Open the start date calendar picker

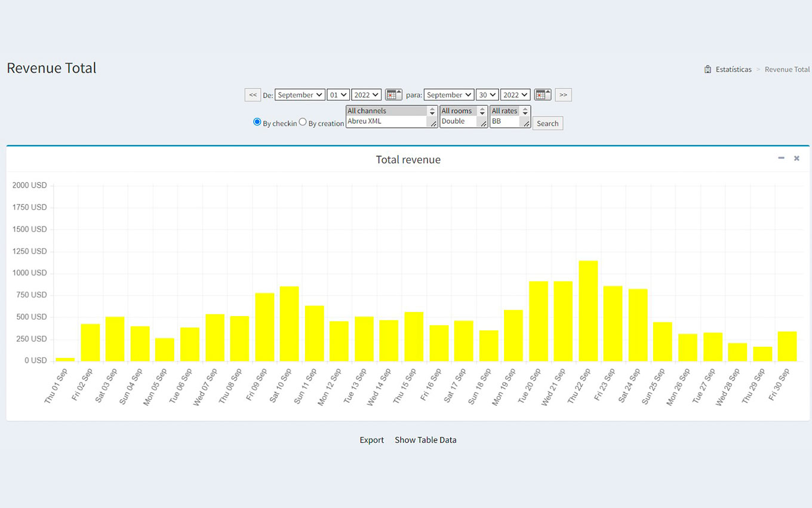(393, 95)
